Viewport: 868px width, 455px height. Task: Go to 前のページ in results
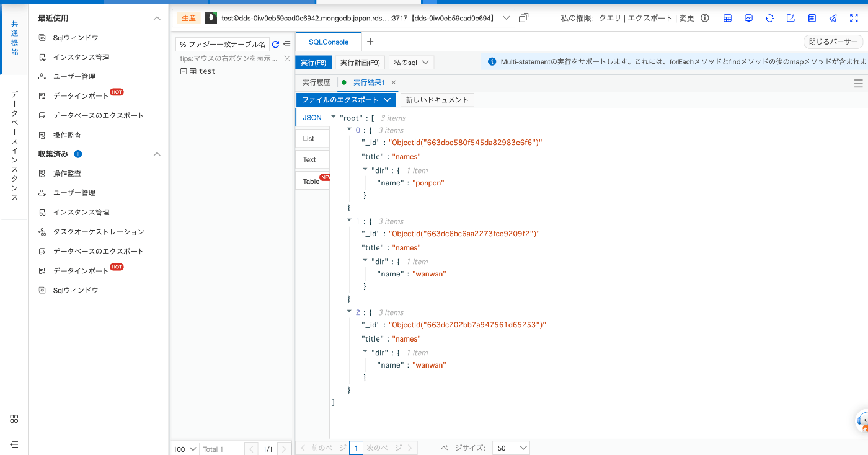pyautogui.click(x=322, y=448)
